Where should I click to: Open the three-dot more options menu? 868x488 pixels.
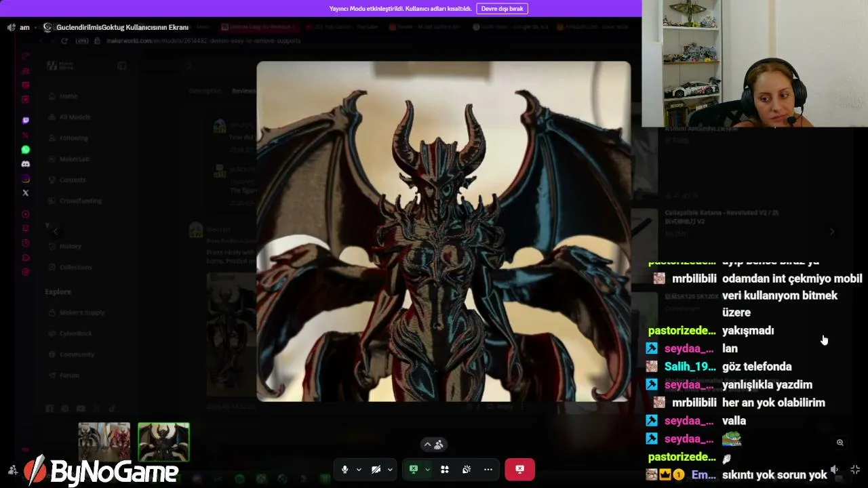488,469
